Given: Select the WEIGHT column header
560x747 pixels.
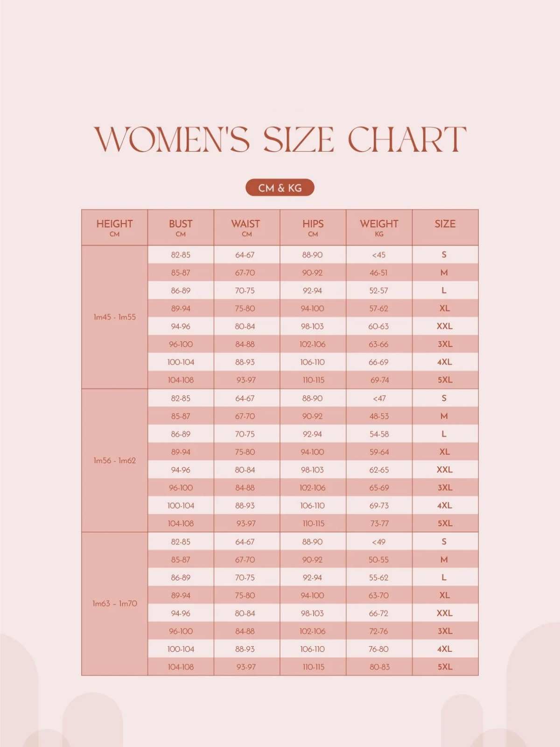Looking at the screenshot, I should [379, 227].
